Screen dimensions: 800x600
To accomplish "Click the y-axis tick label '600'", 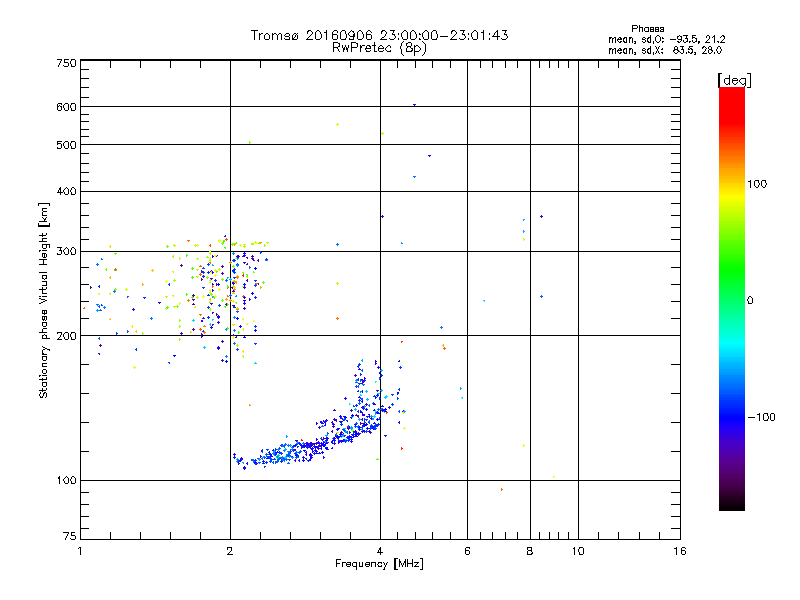I will click(x=66, y=107).
